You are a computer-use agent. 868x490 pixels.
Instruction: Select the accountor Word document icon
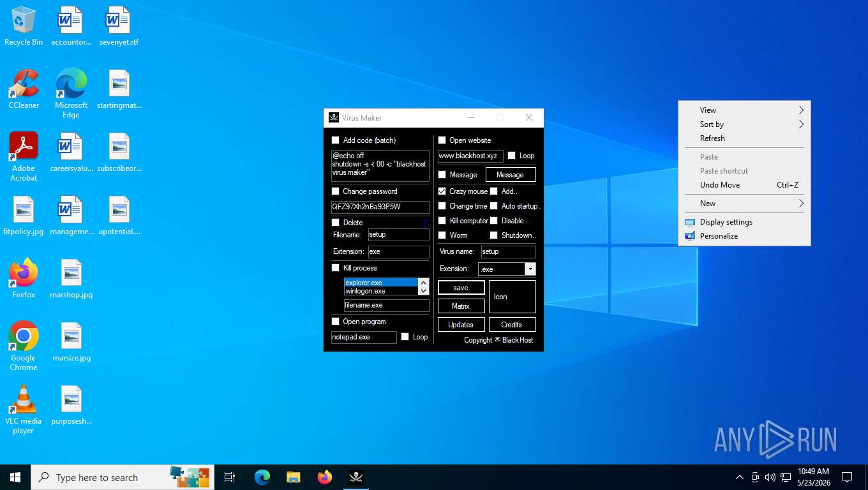[71, 27]
